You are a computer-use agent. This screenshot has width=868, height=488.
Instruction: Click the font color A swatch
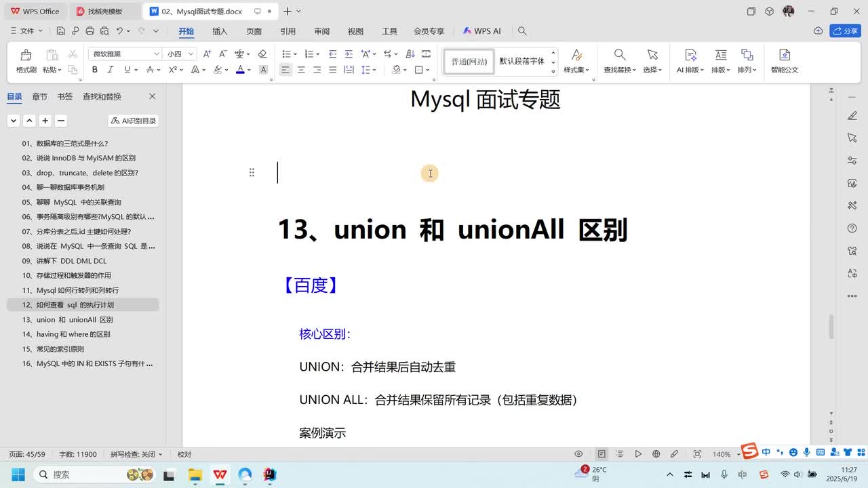pyautogui.click(x=240, y=70)
